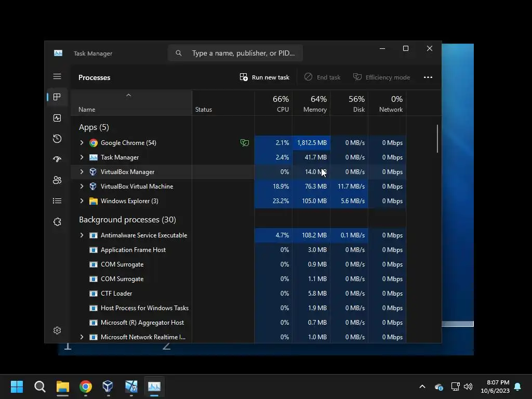Image resolution: width=532 pixels, height=399 pixels.
Task: Click the Task Manager title bar app icon
Action: [58, 54]
